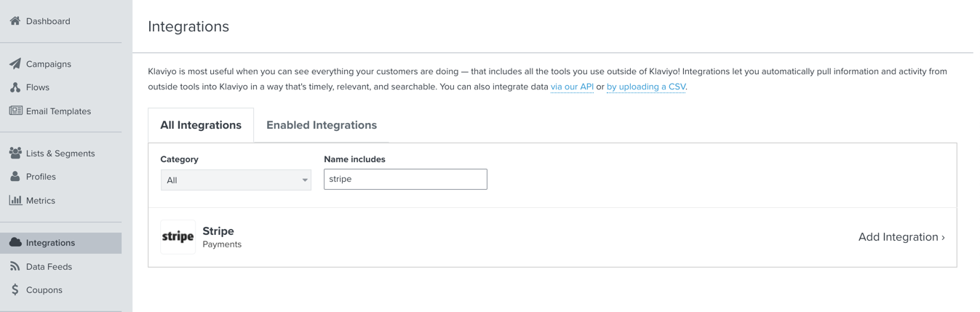Select the All Integrations tab

pyautogui.click(x=201, y=125)
